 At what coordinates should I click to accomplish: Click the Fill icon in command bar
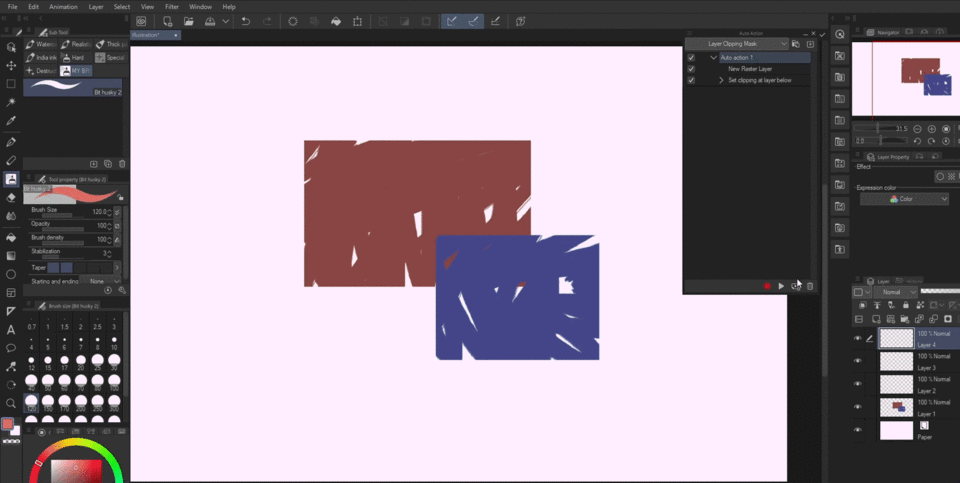[336, 21]
